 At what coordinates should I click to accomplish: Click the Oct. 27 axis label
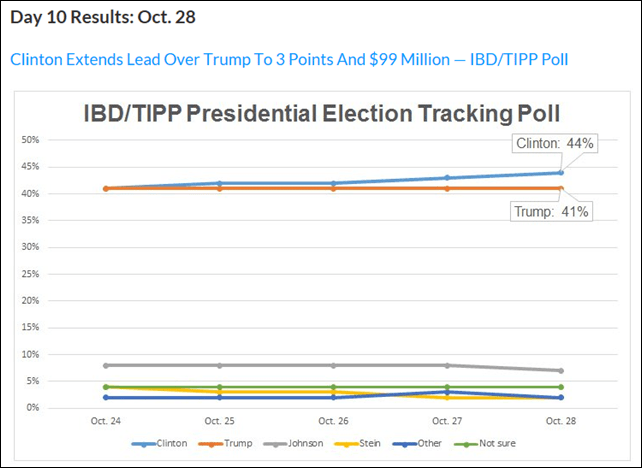click(x=446, y=421)
